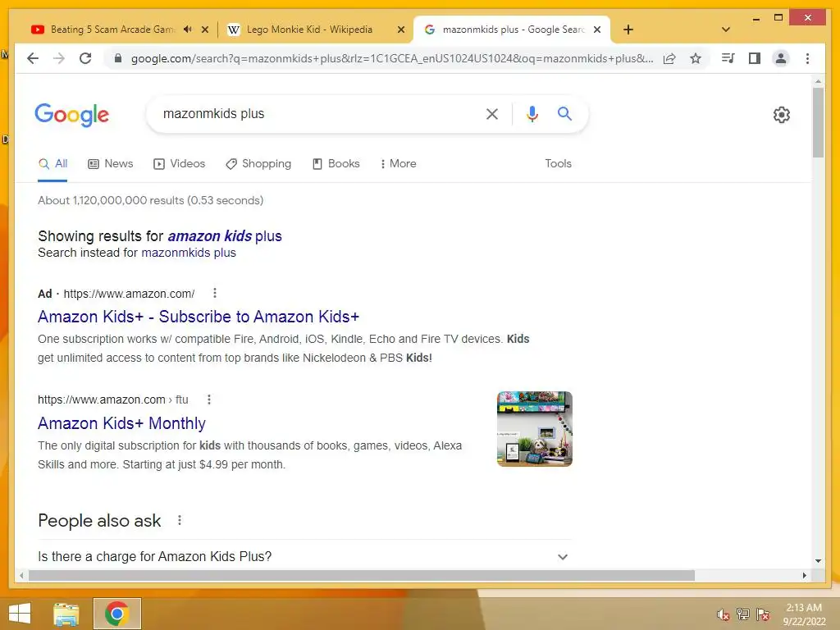
Task: Submit search with the magnifier icon
Action: pos(564,113)
